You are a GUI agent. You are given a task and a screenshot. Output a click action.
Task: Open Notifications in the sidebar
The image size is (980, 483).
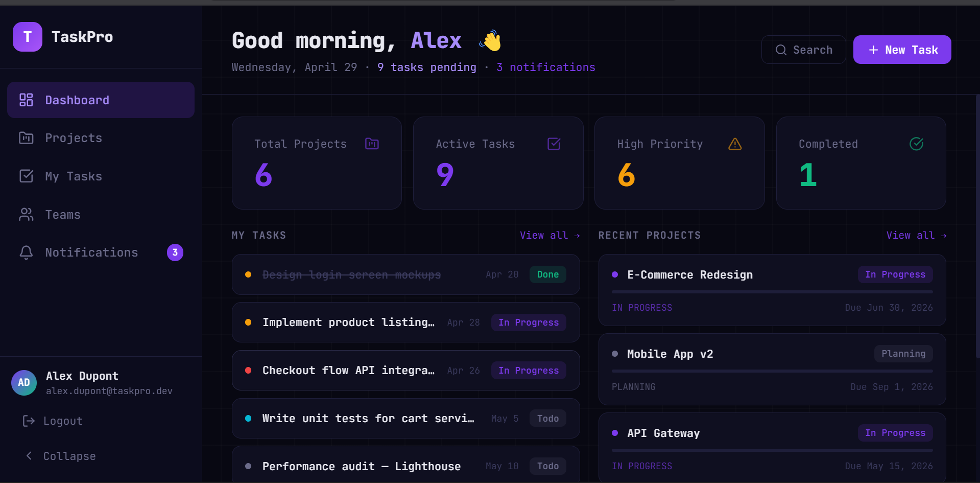pos(101,252)
